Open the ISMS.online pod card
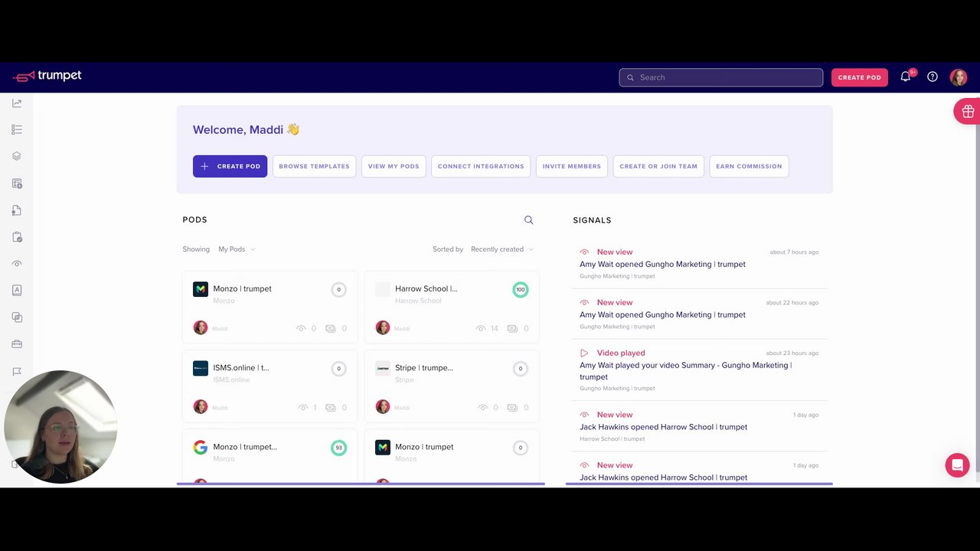980x551 pixels. pos(269,386)
